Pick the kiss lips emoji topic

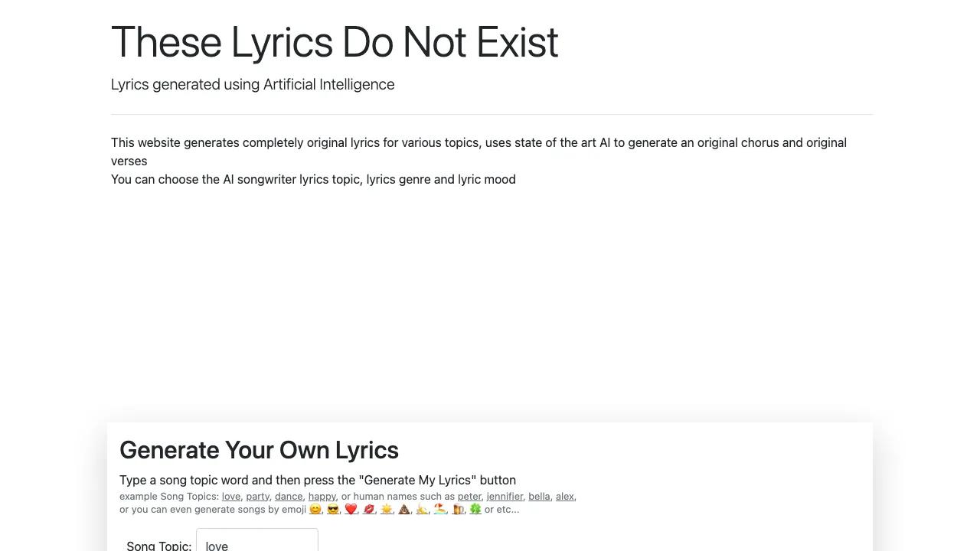pos(369,509)
